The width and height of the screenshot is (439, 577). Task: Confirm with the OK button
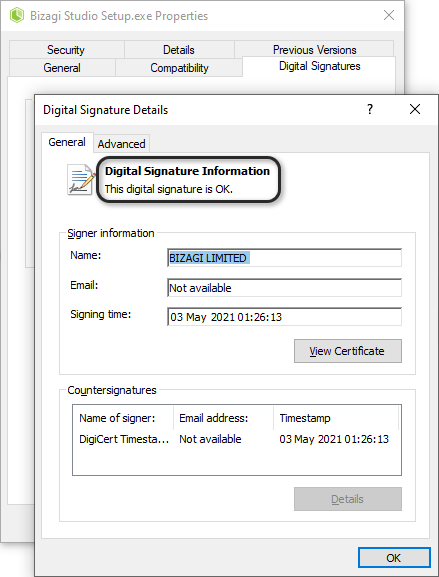394,558
